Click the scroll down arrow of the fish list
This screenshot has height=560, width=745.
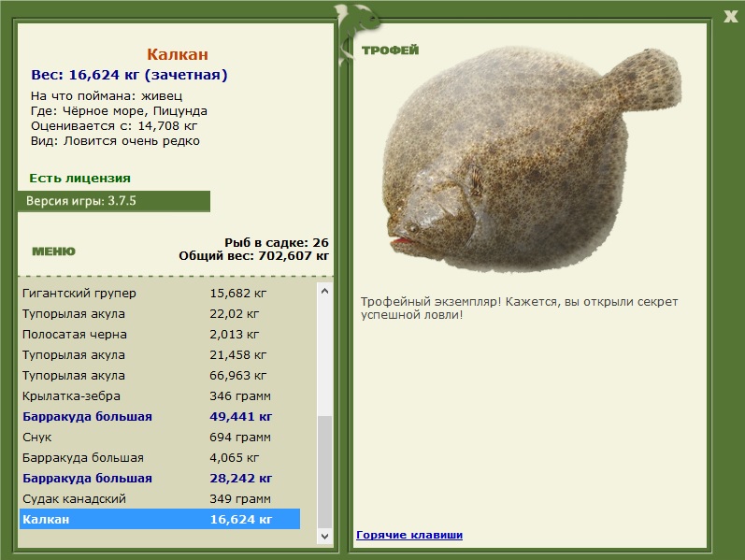pos(324,537)
